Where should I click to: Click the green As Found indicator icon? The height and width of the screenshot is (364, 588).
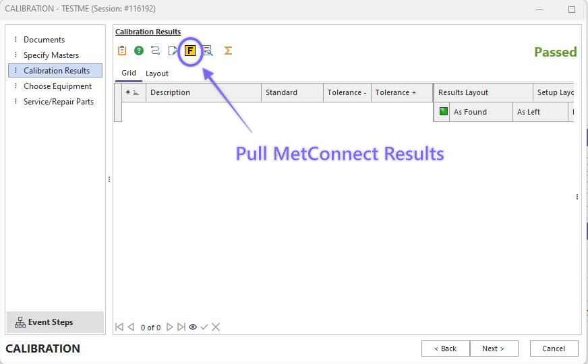tap(443, 112)
